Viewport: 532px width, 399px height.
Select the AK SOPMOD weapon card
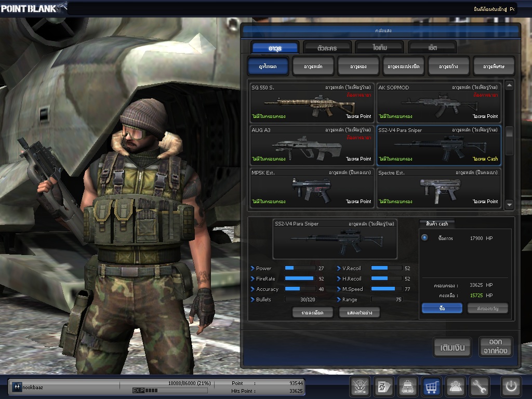(438, 102)
